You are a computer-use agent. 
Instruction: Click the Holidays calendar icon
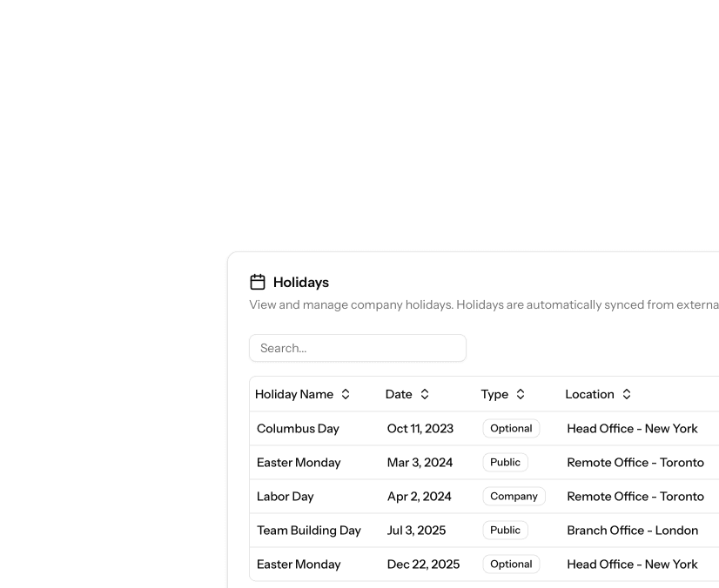coord(258,282)
